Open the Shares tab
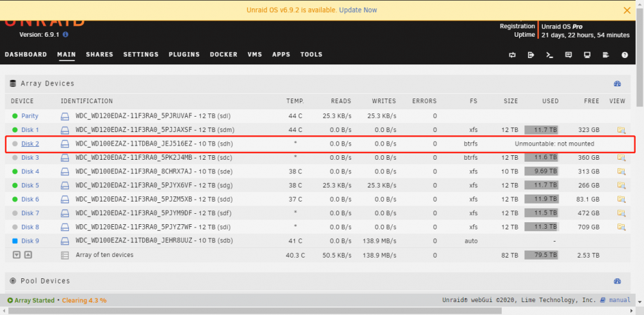This screenshot has height=315, width=644. [99, 55]
